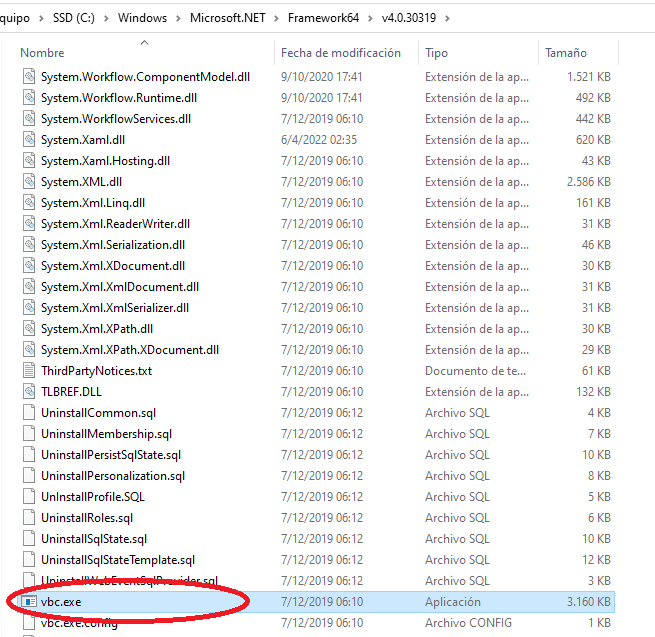Expand the chevron after SSD (C:)

tap(106, 18)
